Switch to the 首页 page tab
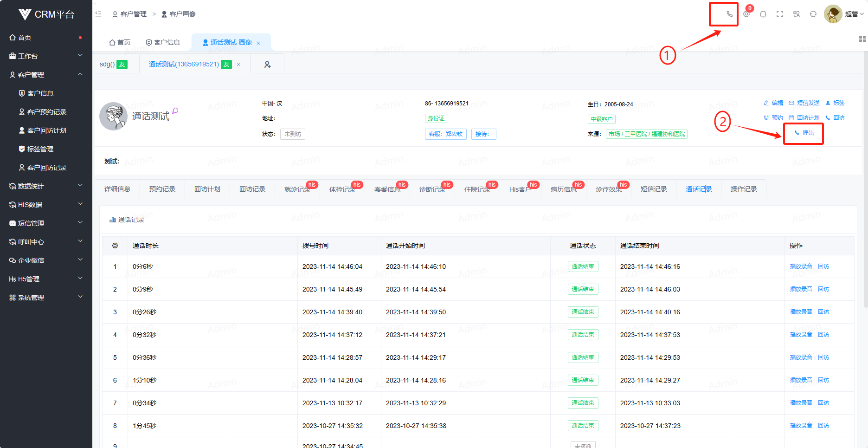Image resolution: width=868 pixels, height=448 pixels. pos(120,42)
